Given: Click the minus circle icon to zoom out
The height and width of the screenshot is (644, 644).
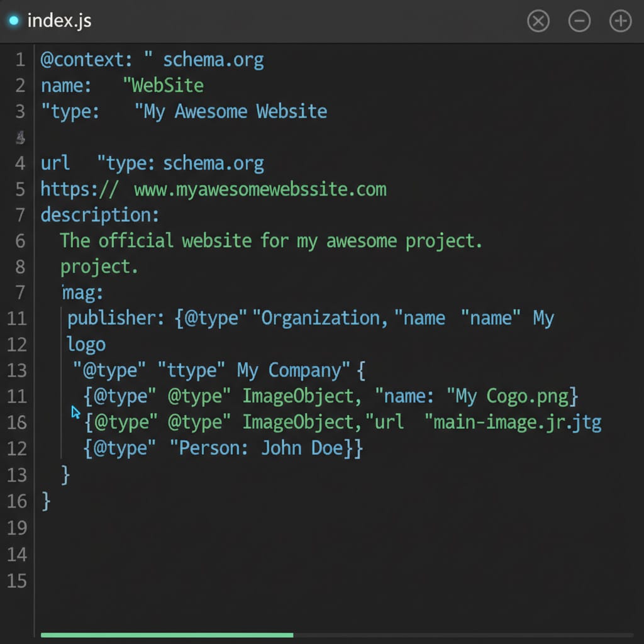Looking at the screenshot, I should click(579, 21).
